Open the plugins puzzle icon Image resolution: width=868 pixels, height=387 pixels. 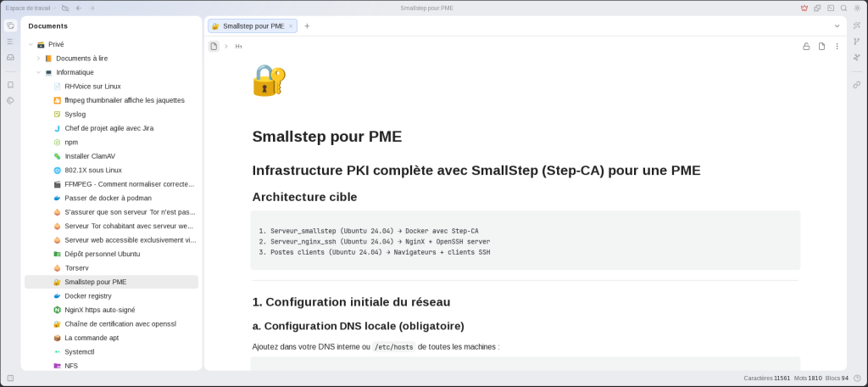pos(817,8)
